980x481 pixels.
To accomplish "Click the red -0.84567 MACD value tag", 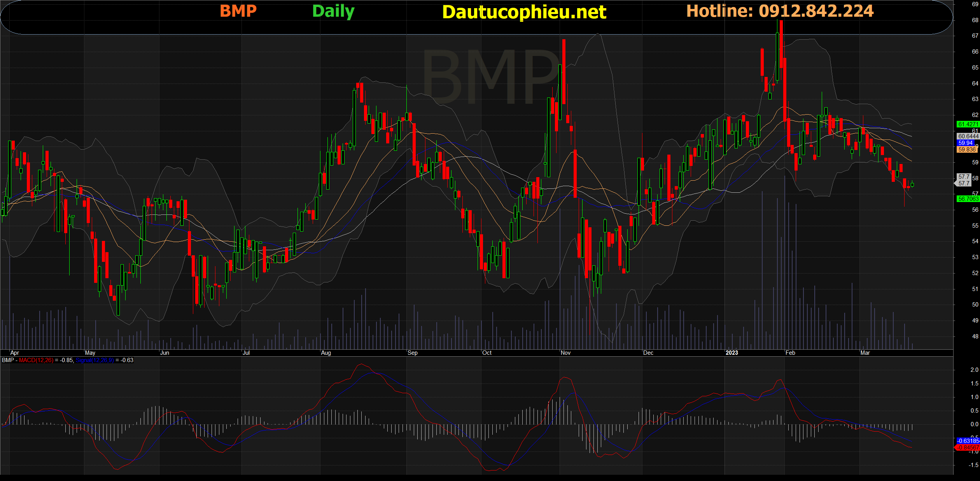I will [968, 448].
